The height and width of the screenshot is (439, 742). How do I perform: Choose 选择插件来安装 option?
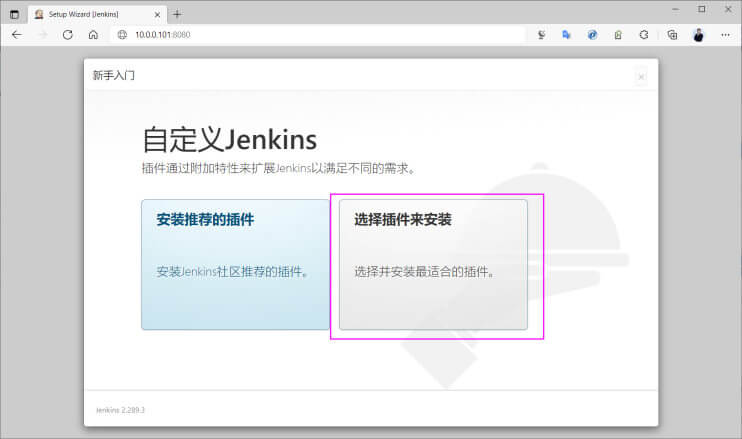click(x=433, y=264)
